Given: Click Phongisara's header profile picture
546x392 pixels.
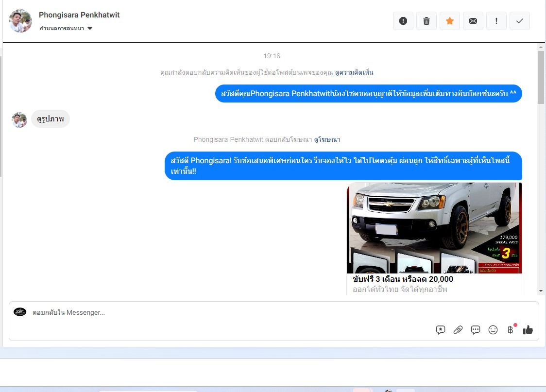Looking at the screenshot, I should (20, 21).
